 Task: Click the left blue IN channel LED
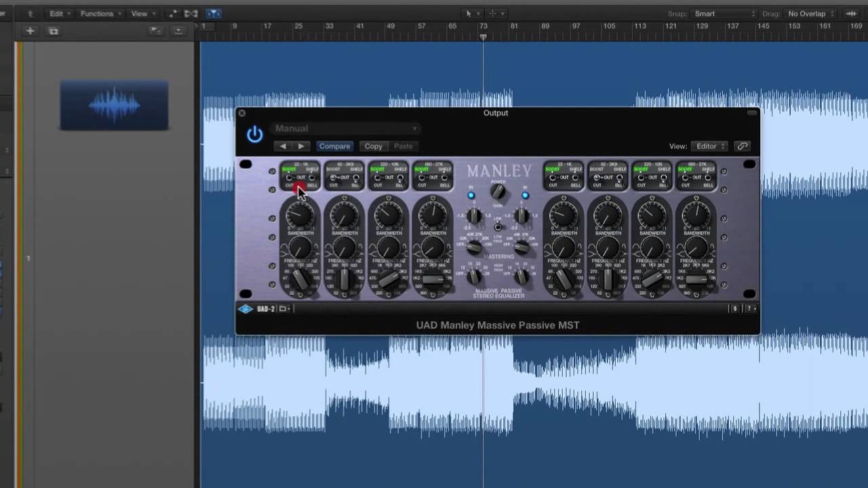point(471,196)
